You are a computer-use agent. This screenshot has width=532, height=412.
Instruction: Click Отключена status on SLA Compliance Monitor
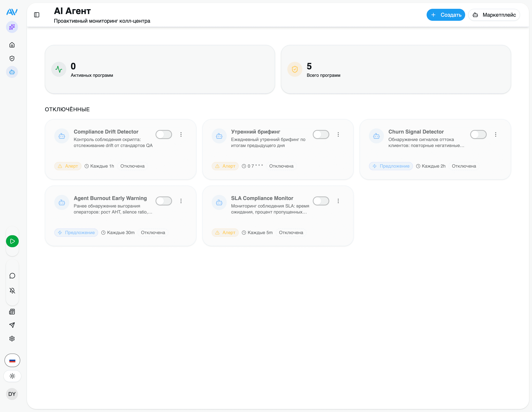coord(291,233)
